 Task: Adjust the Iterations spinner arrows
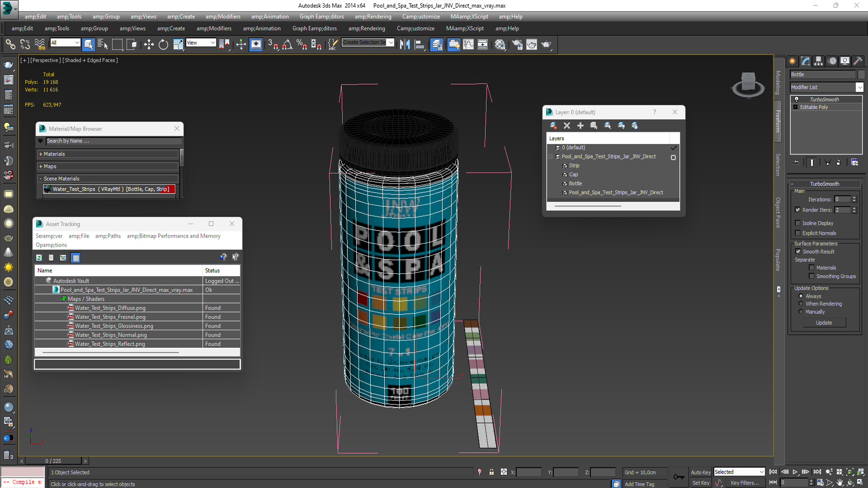[x=854, y=199]
